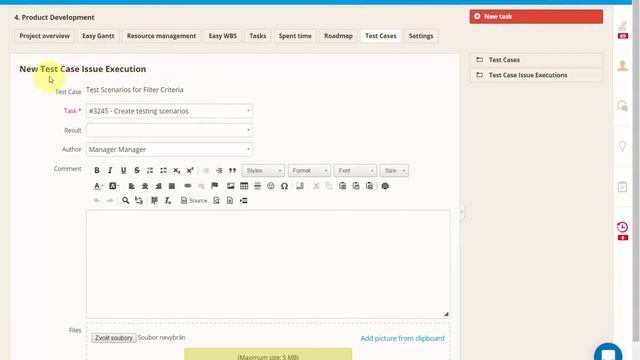Apply superscript formatting
640x360 pixels.
click(x=190, y=170)
